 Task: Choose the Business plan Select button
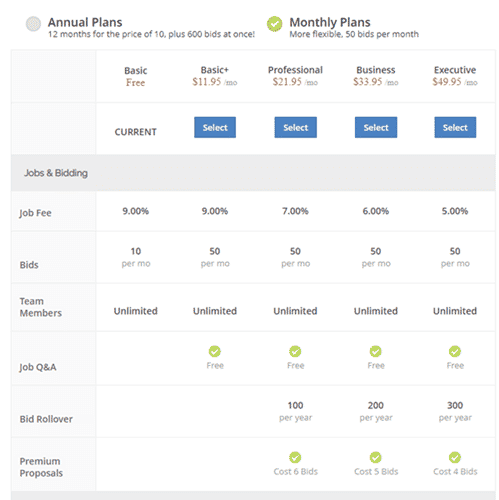376,127
